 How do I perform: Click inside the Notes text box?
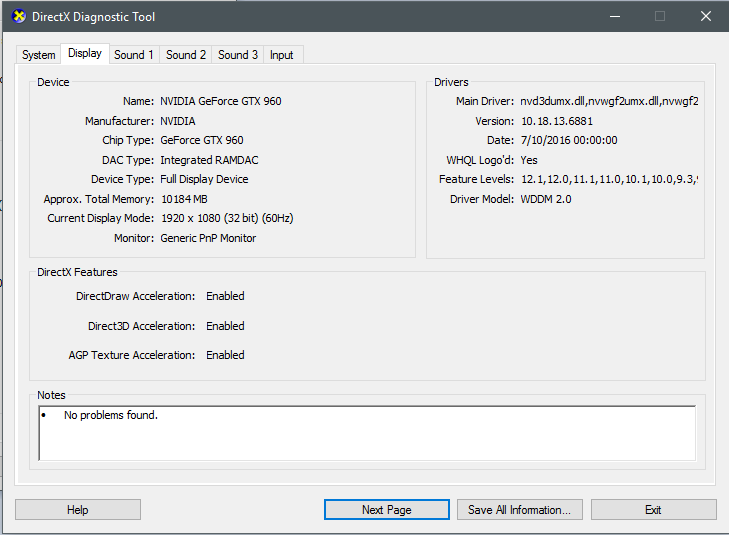point(366,438)
